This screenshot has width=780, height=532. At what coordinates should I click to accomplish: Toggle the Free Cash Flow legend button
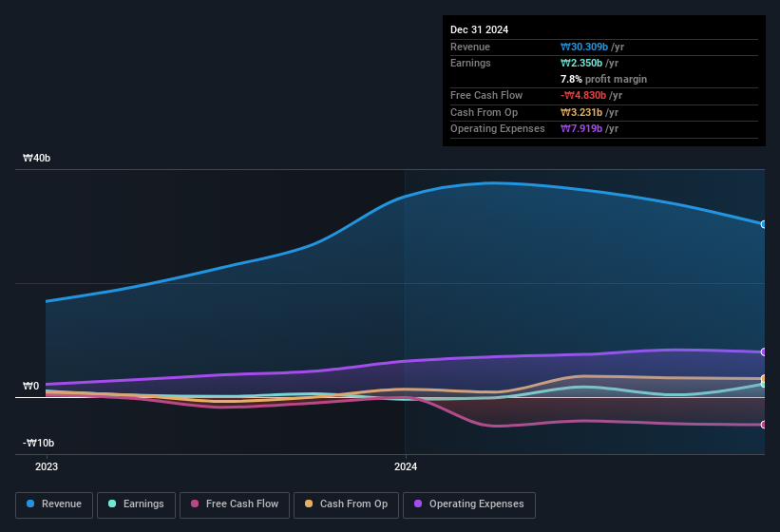coord(235,504)
